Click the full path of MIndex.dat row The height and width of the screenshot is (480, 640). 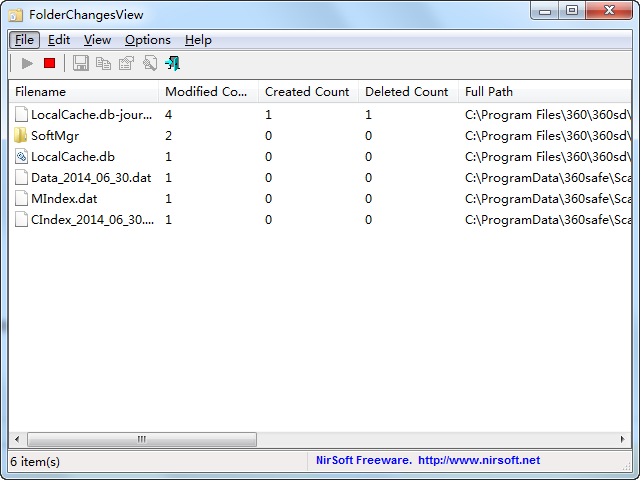point(548,199)
